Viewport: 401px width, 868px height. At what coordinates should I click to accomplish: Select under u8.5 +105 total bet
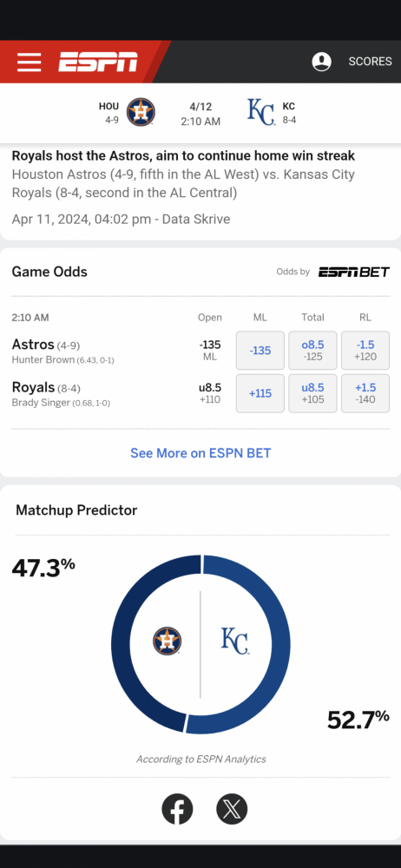[x=313, y=393]
